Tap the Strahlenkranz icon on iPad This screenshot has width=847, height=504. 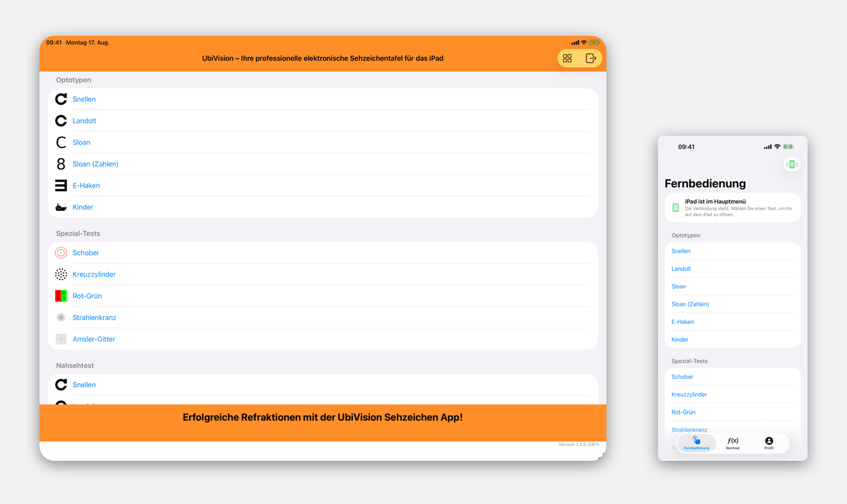[61, 318]
